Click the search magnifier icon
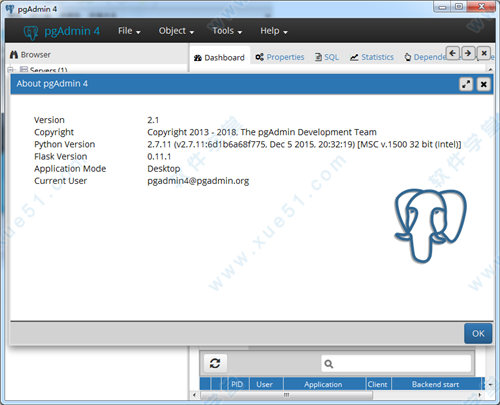 329,364
